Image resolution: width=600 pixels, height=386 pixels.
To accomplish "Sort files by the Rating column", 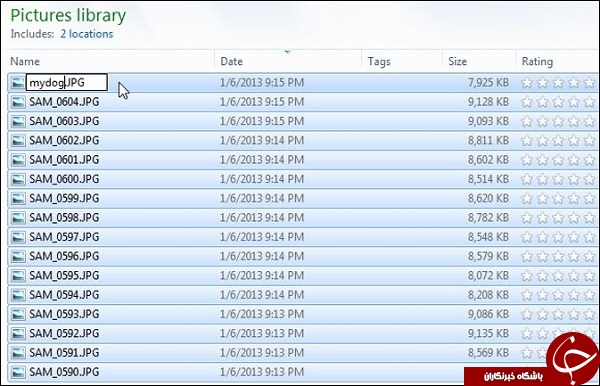I will (x=537, y=61).
